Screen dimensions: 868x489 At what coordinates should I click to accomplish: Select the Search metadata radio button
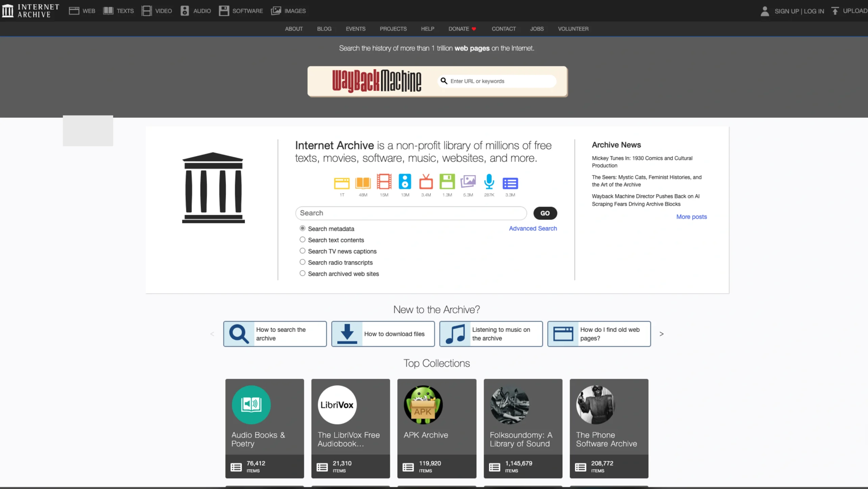pos(302,228)
